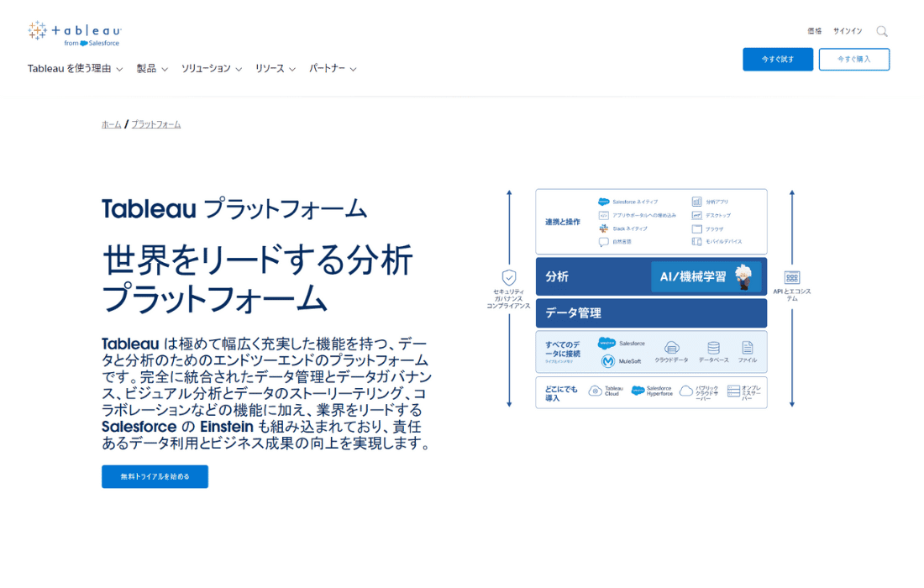The width and height of the screenshot is (924, 588).
Task: Click the Salesforce cloud in データに接続 row
Action: click(x=606, y=343)
